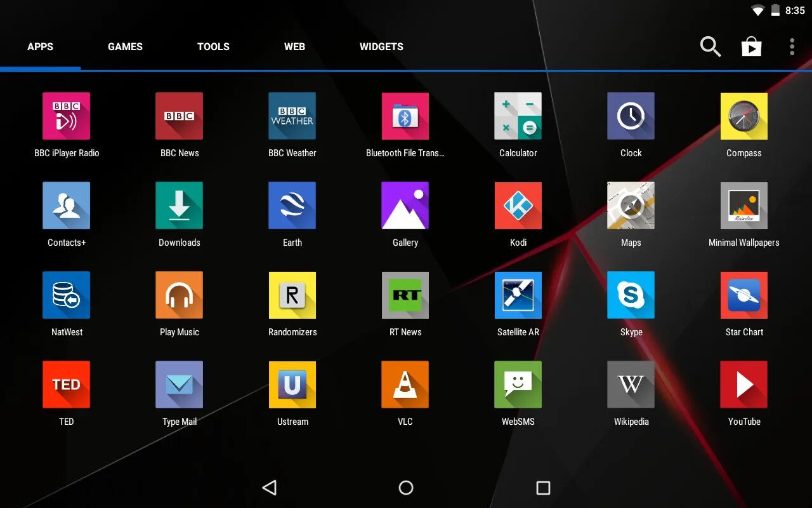Switch to the TOOLS tab
812x508 pixels.
[x=213, y=46]
